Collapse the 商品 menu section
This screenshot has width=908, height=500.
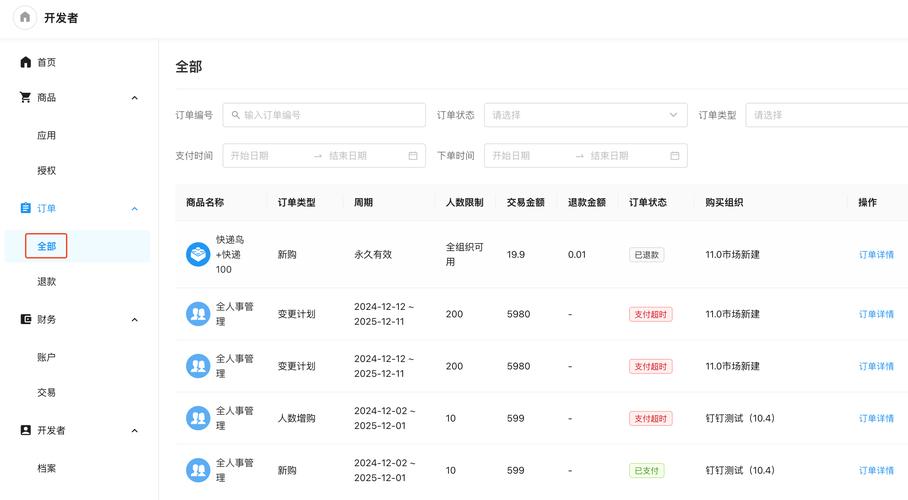point(134,98)
